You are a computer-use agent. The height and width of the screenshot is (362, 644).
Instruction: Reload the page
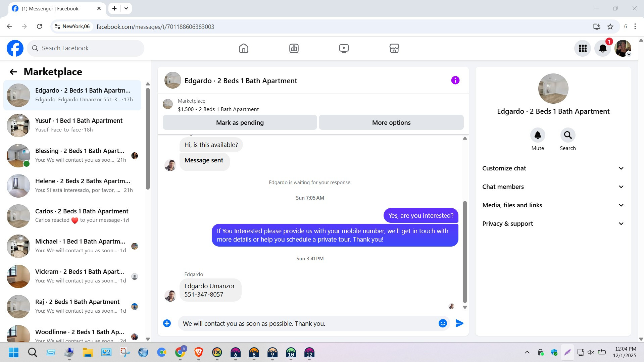pyautogui.click(x=39, y=27)
